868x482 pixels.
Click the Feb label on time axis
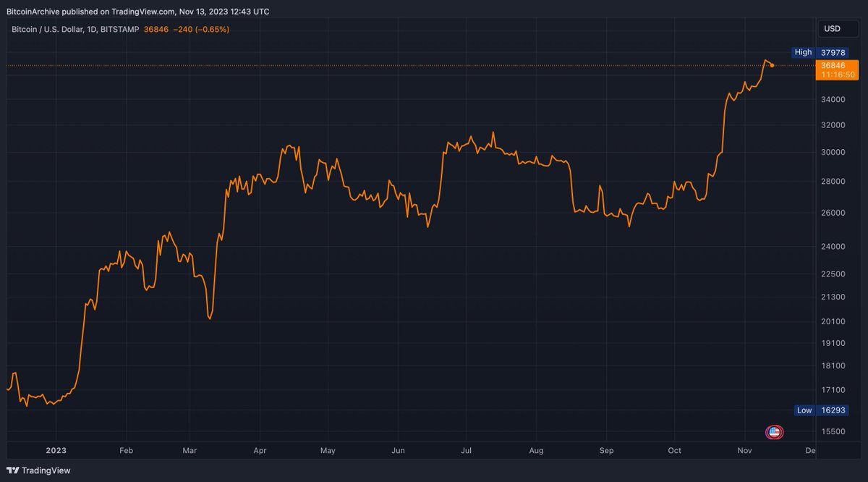[126, 450]
